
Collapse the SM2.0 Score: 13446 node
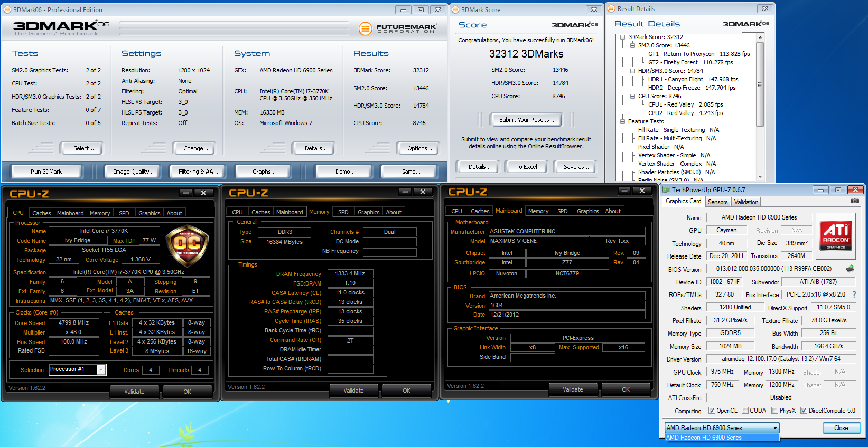[x=633, y=45]
